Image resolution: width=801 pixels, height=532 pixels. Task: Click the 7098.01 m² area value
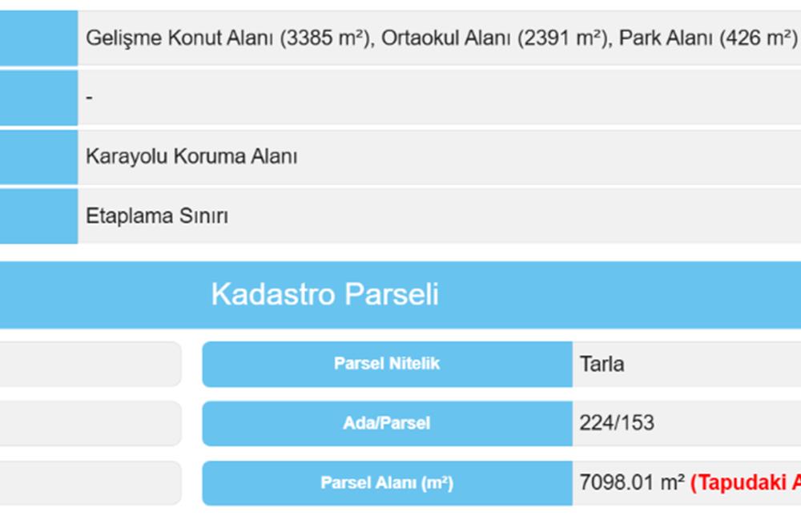[632, 483]
